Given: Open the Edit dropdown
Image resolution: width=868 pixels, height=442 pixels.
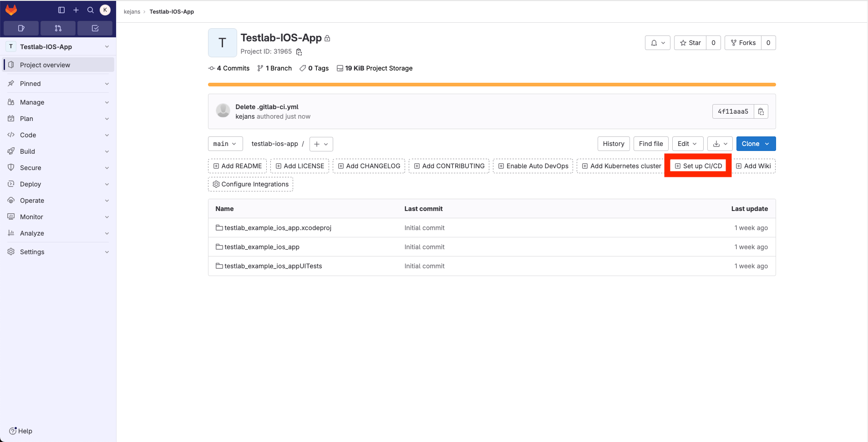Looking at the screenshot, I should tap(687, 144).
